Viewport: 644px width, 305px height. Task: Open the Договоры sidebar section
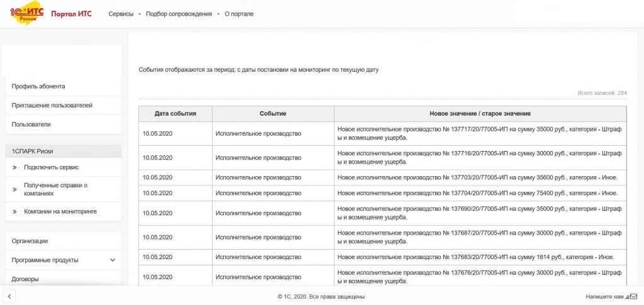25,279
